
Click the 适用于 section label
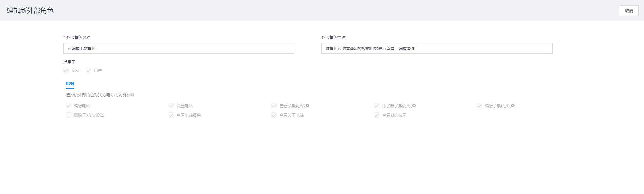[x=69, y=62]
